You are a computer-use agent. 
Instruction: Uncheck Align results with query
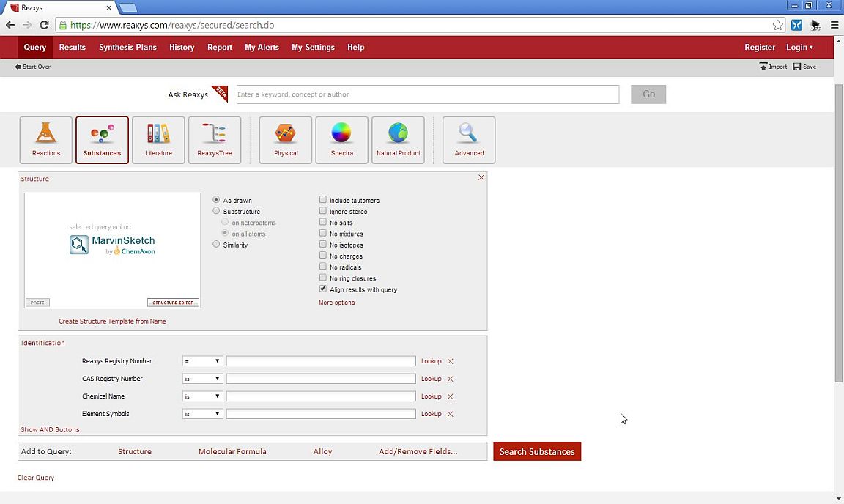click(x=323, y=289)
